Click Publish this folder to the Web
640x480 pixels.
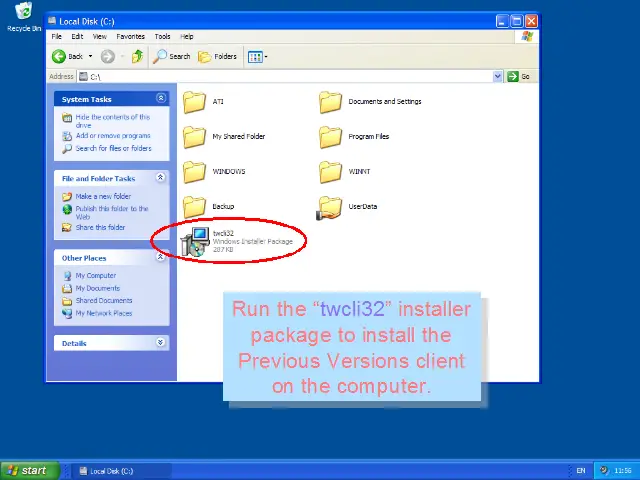[112, 212]
